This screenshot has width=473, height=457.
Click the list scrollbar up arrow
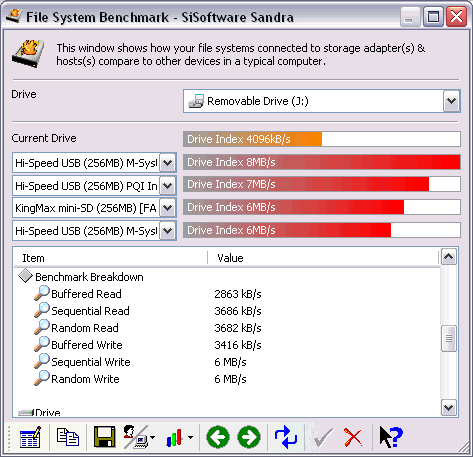(449, 257)
